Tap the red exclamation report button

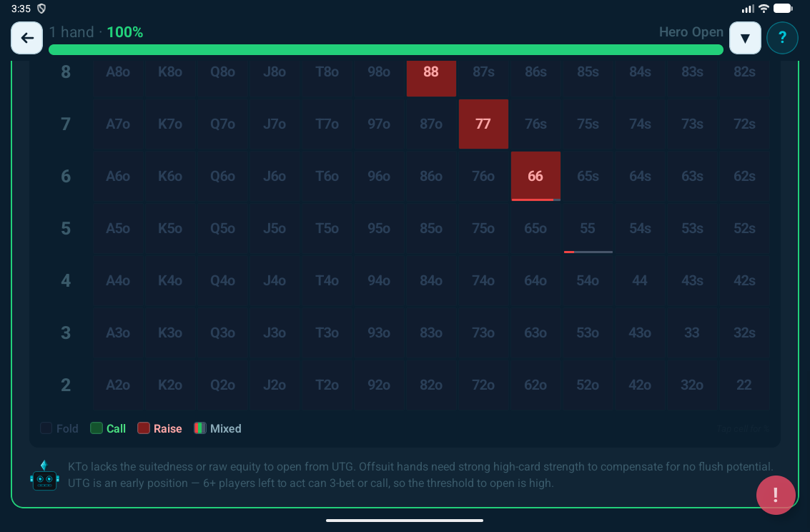(776, 495)
